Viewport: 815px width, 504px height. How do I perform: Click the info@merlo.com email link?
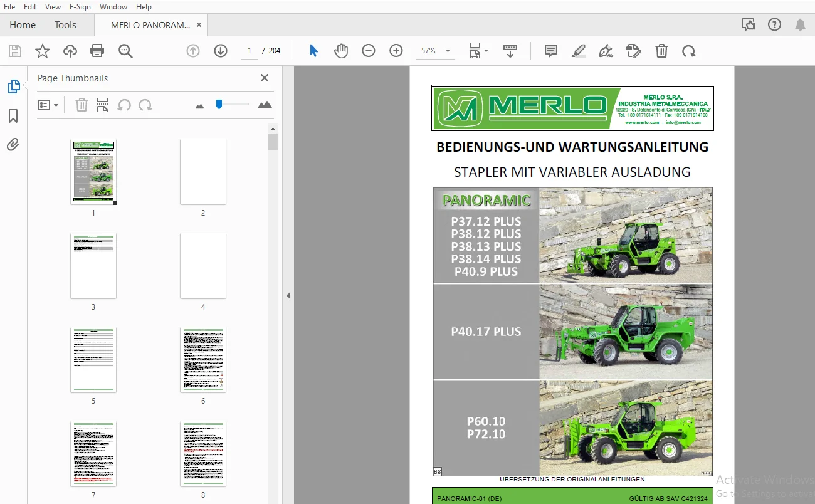683,123
